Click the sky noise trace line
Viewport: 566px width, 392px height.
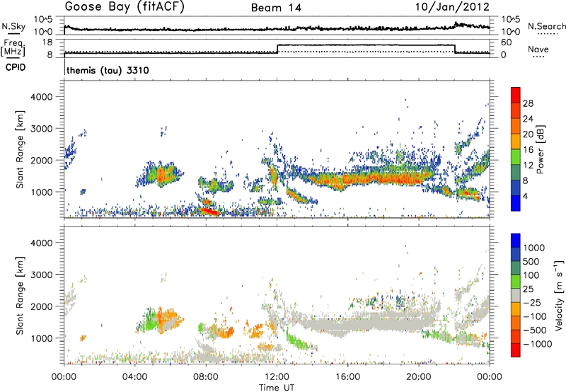pyautogui.click(x=277, y=28)
